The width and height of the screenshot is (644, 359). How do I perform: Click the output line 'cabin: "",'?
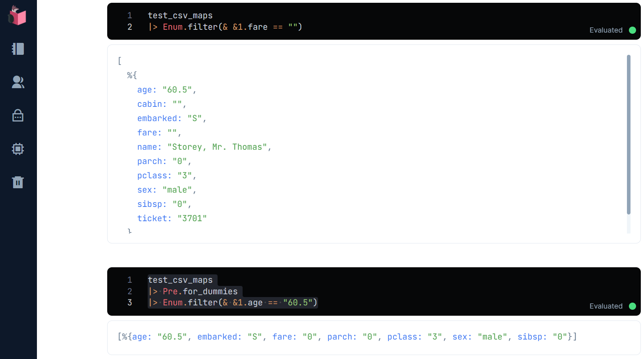[x=162, y=104]
